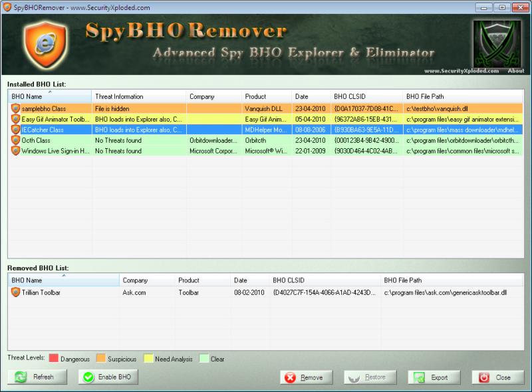The height and width of the screenshot is (392, 532).
Task: Remove the selected BHO
Action: tap(307, 377)
